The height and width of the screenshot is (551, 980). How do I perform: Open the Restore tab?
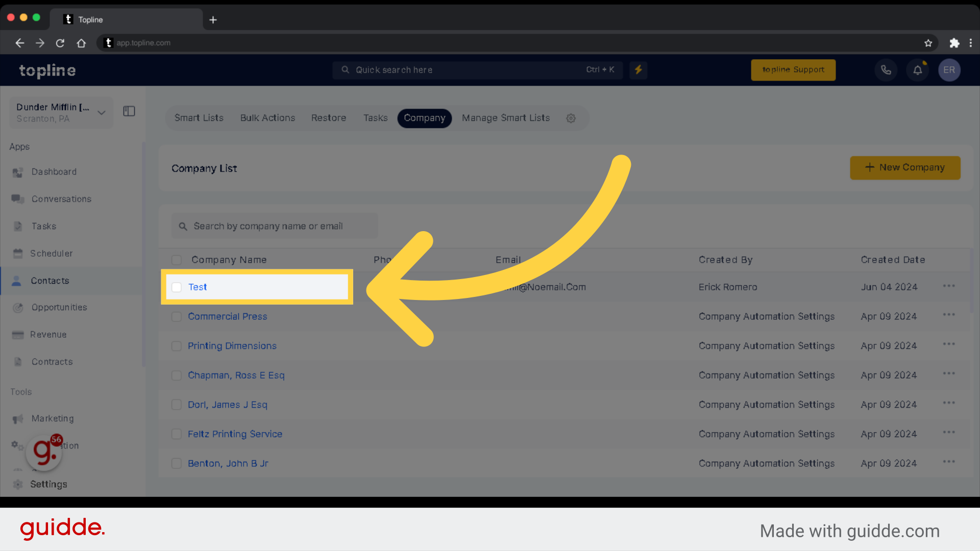[x=329, y=118]
